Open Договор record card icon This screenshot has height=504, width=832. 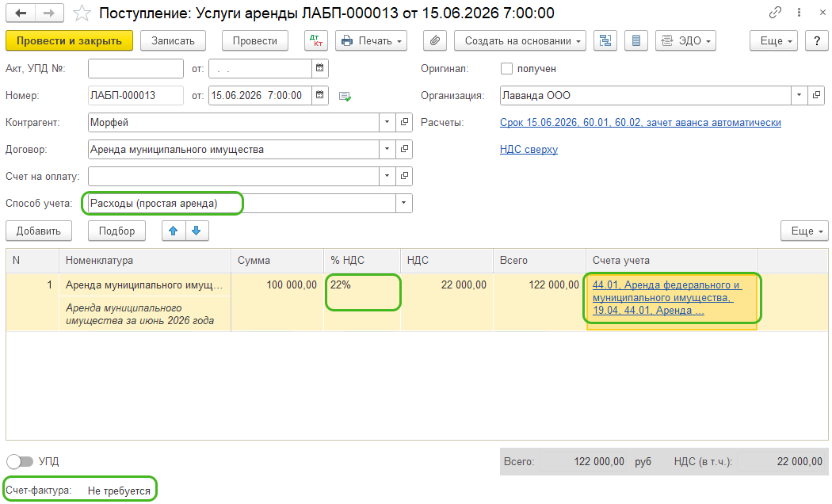pos(404,150)
